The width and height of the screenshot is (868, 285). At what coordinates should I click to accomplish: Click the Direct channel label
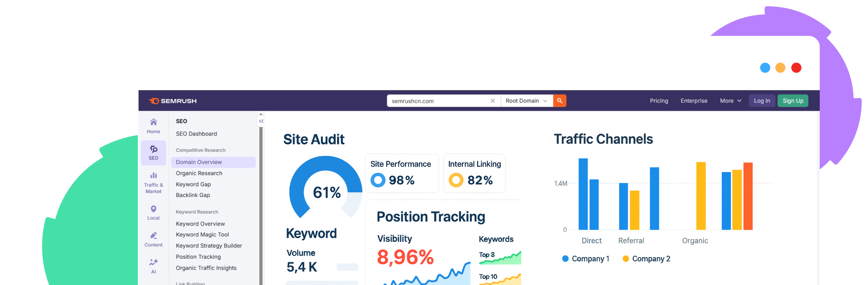592,240
